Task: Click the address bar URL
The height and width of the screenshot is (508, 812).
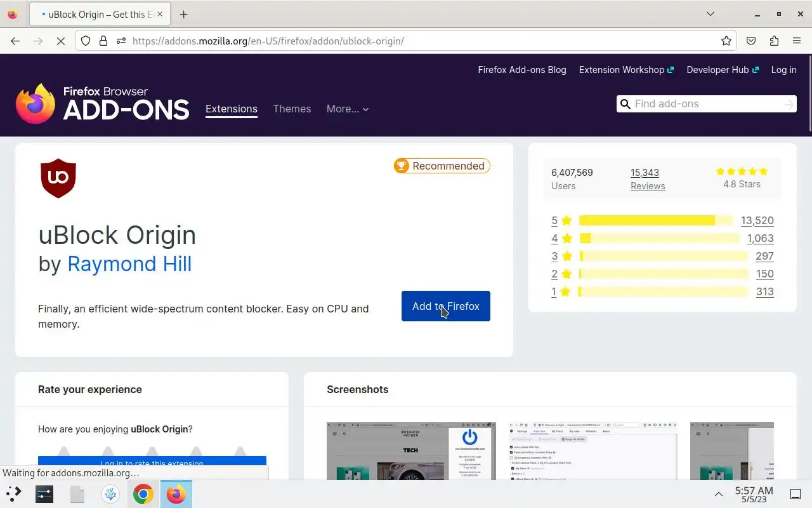Action: tap(268, 41)
